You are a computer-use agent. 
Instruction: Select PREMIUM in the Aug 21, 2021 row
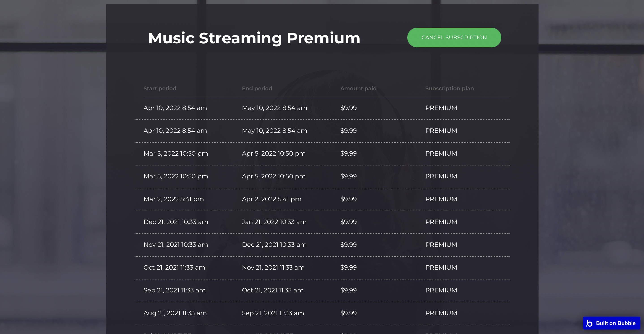click(x=441, y=313)
